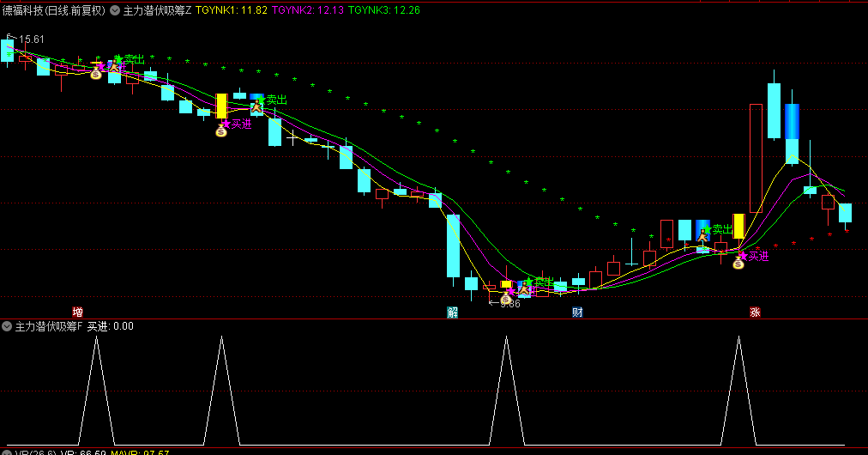
Task: Click the tall hollow red limit-up candle
Action: click(756, 159)
